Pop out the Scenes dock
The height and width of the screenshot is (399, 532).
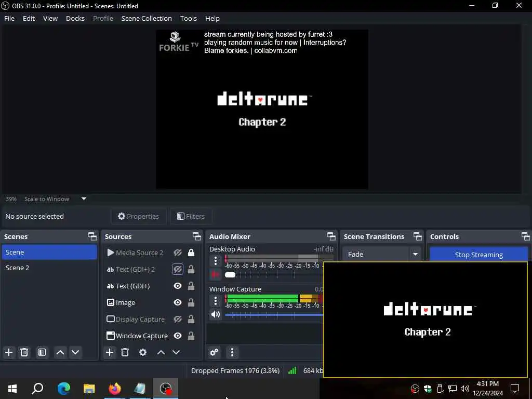click(x=92, y=236)
